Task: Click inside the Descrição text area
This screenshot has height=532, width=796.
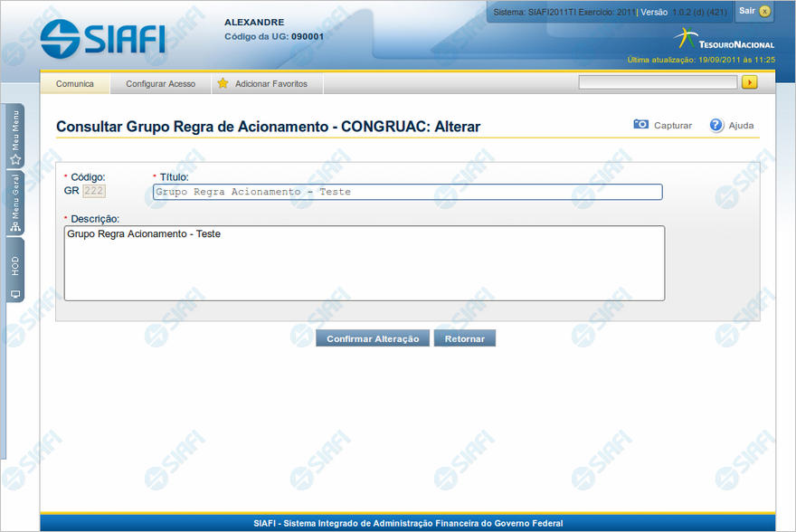Action: (365, 262)
